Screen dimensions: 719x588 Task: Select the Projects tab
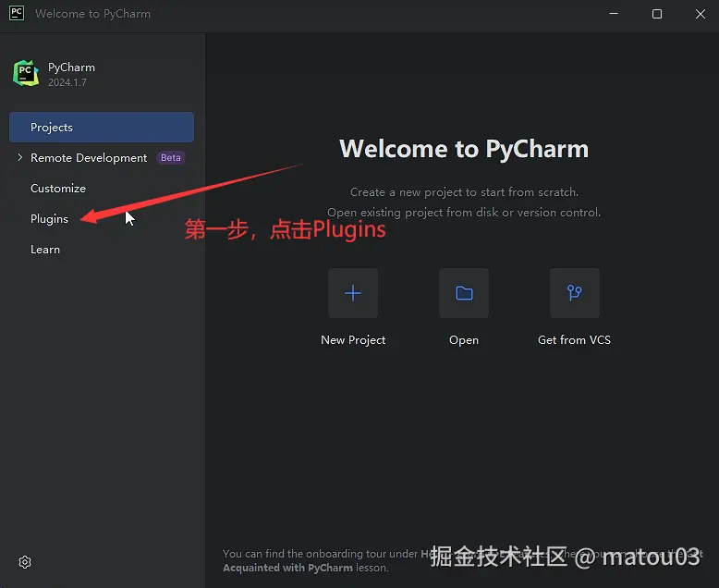pyautogui.click(x=102, y=127)
